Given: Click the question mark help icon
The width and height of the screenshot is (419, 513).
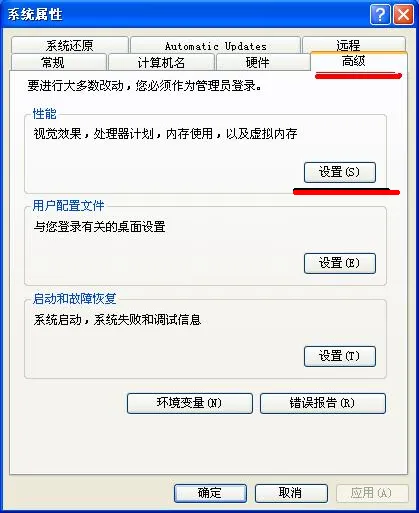Looking at the screenshot, I should pyautogui.click(x=380, y=14).
